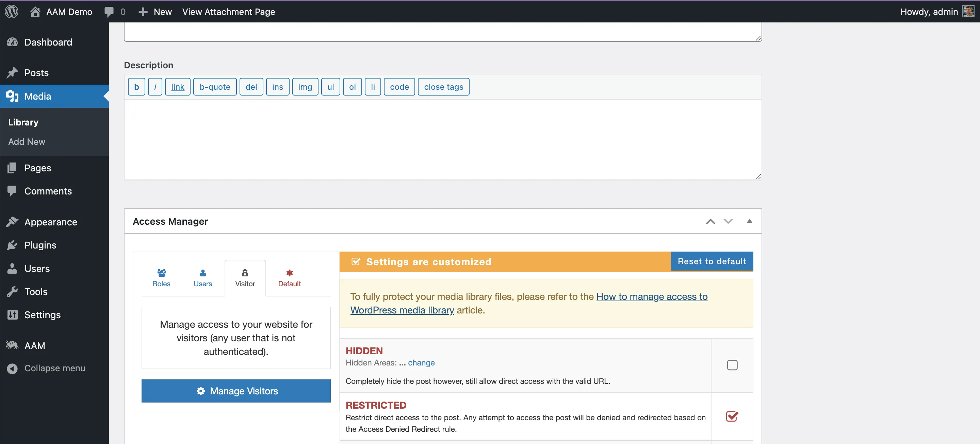Insert italic tag with i button
This screenshot has height=444, width=980.
155,87
